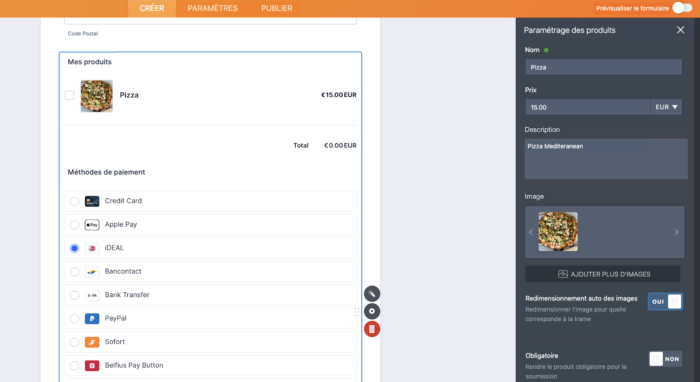Click the Description text area

coord(606,159)
